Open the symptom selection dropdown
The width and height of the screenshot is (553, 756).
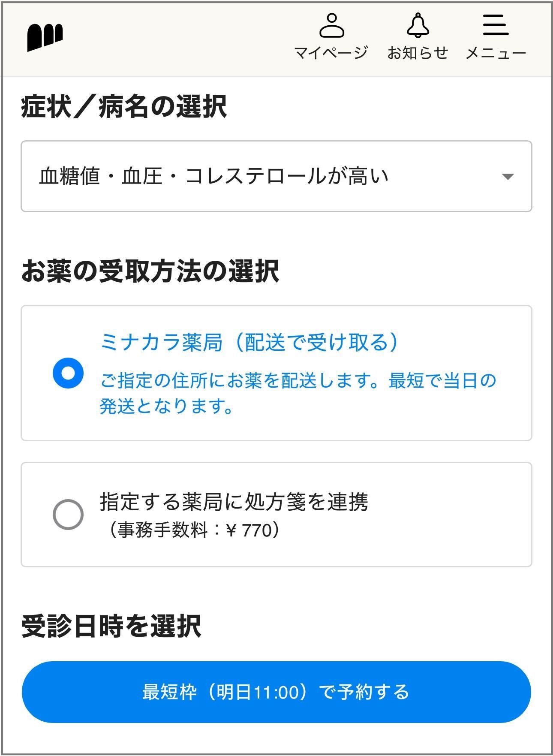[x=276, y=176]
